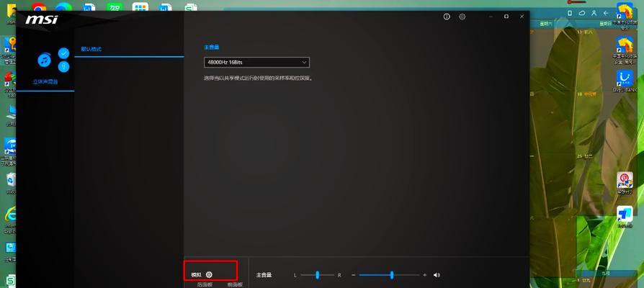This screenshot has width=644, height=288.
Task: Open the bottom blue shortcut on right desktop edge
Action: pos(625,214)
